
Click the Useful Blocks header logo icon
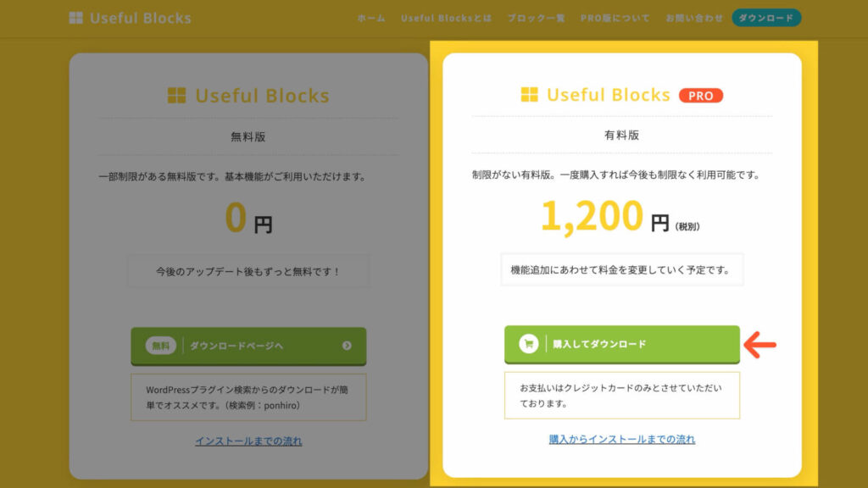pos(76,18)
